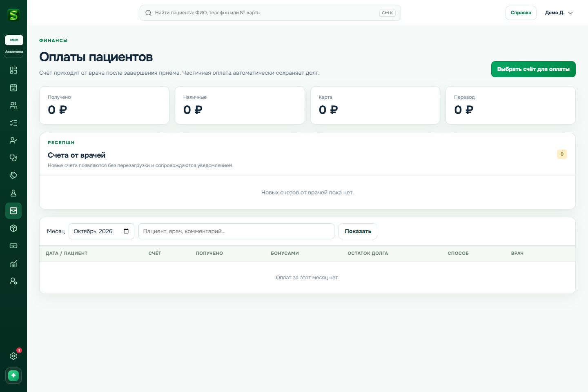The height and width of the screenshot is (392, 588).
Task: Open the cash banknote icon in sidebar
Action: [x=13, y=246]
